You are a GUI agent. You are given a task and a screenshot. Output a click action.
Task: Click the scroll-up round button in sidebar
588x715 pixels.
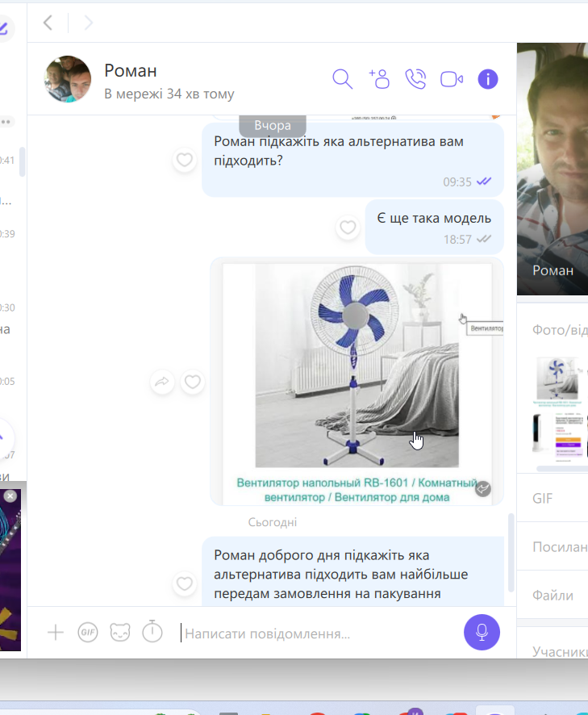click(4, 437)
